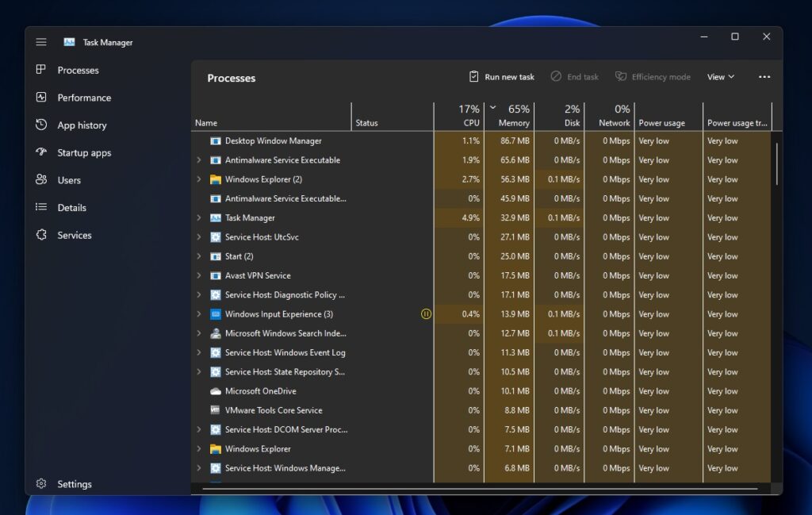Sort processes by the Memory column
Screen dimensions: 812x515
(x=511, y=115)
